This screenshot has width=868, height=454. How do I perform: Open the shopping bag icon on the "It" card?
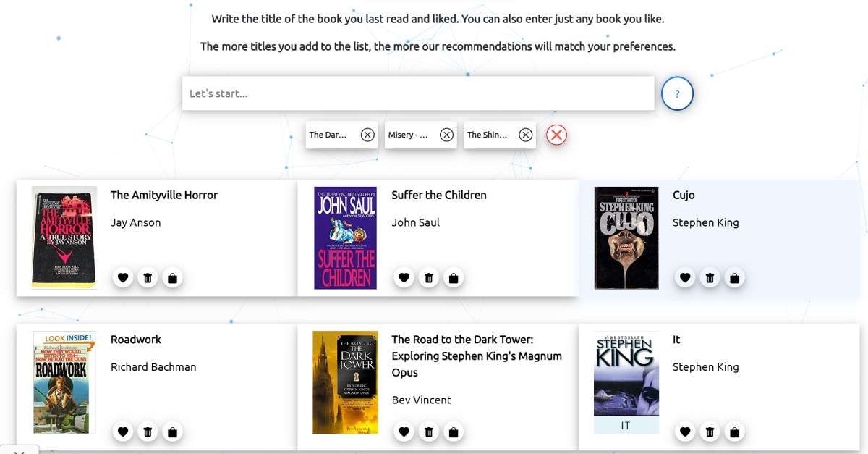tap(735, 432)
